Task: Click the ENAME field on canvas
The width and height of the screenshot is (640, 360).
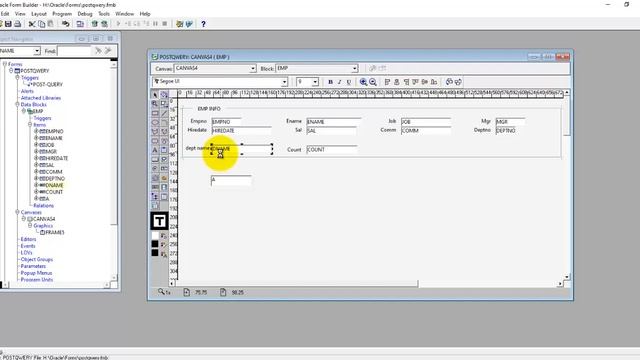Action: pyautogui.click(x=333, y=122)
